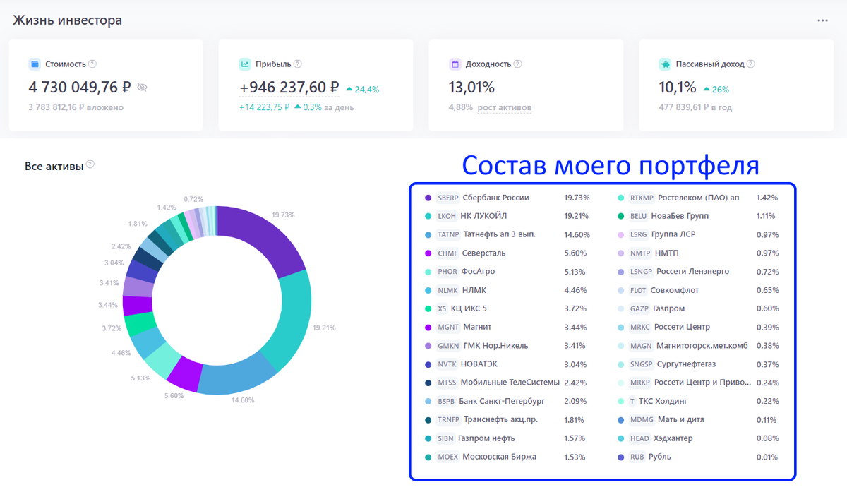This screenshot has height=504, width=847.
Task: Click the MRKP ticker badge
Action: click(x=640, y=383)
